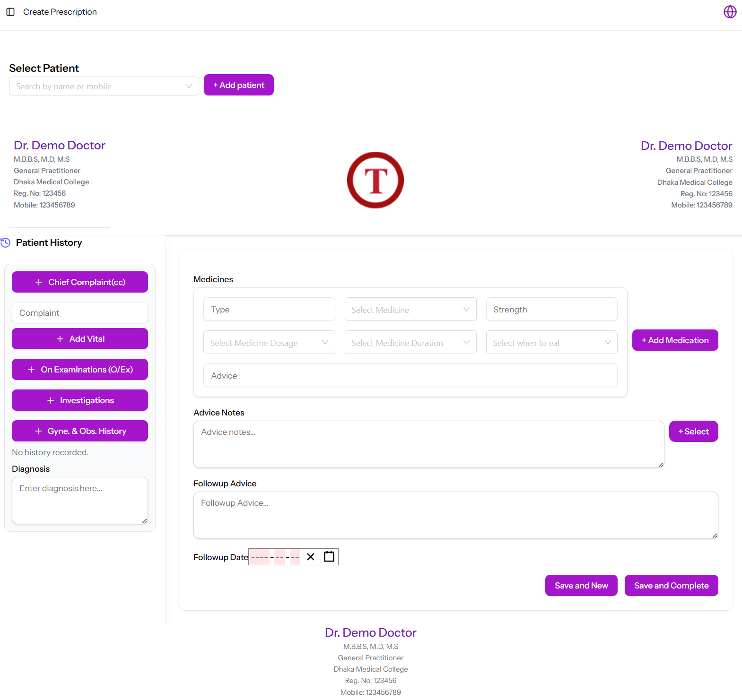Viewport: 742px width, 700px height.
Task: Click Chief Complaint(cc) button
Action: tap(80, 282)
